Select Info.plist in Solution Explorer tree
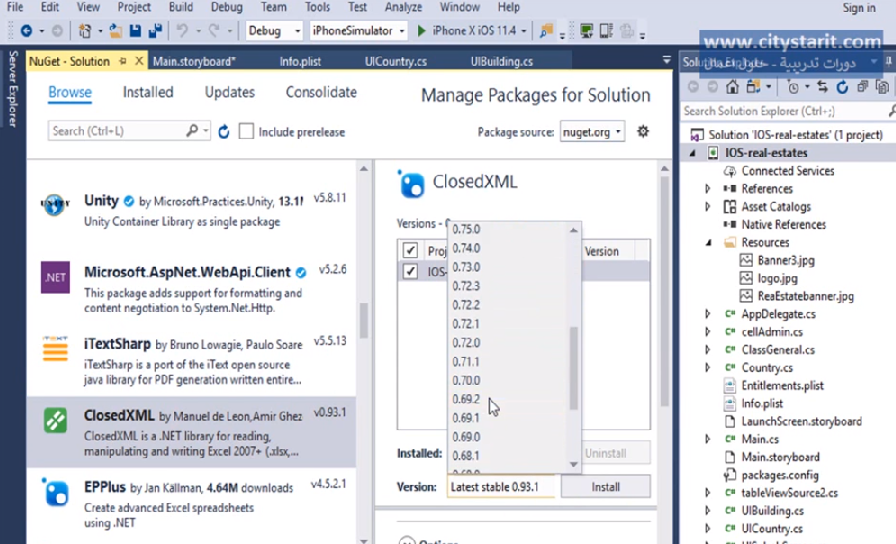Viewport: 896px width, 544px height. [762, 403]
